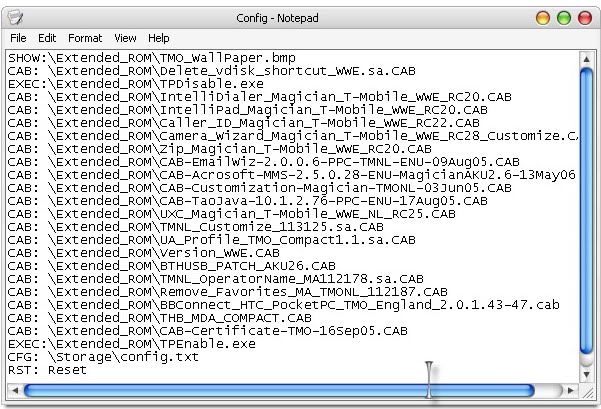Click the horizontal scrollbar right arrow
Image resolution: width=601 pixels, height=409 pixels.
pos(570,390)
